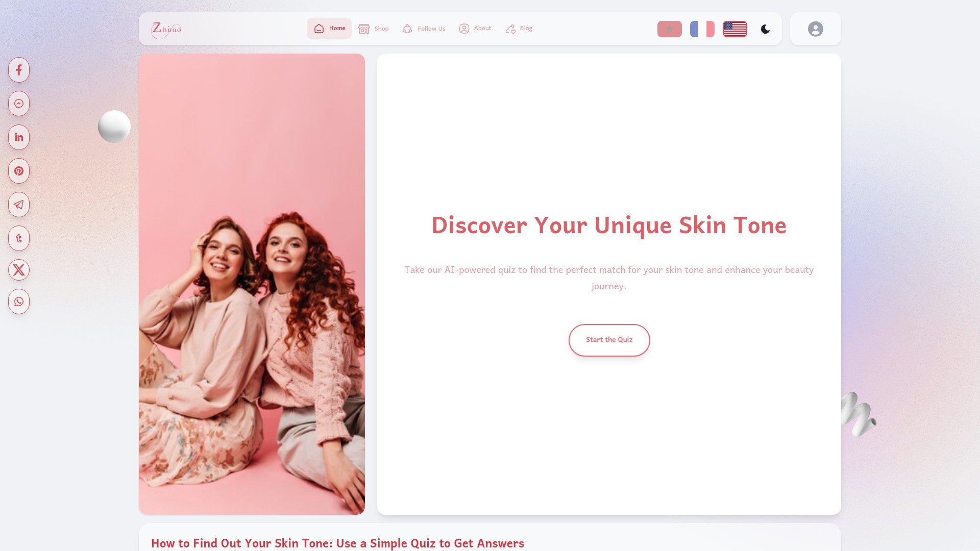Toggle dark mode with the moon icon
Image resolution: width=980 pixels, height=551 pixels.
pos(766,29)
